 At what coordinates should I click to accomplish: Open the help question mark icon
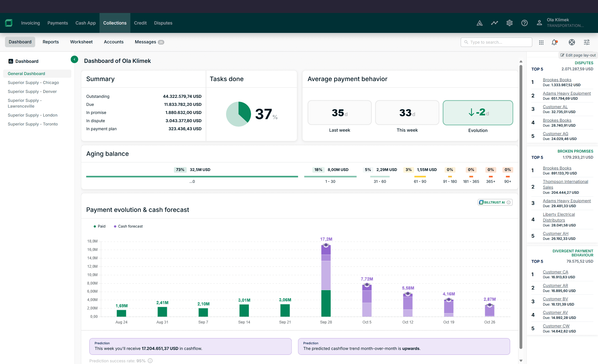(x=524, y=23)
